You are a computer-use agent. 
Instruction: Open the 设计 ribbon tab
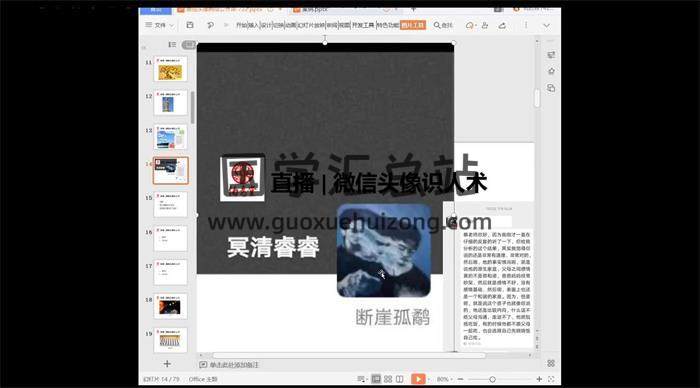tap(266, 25)
